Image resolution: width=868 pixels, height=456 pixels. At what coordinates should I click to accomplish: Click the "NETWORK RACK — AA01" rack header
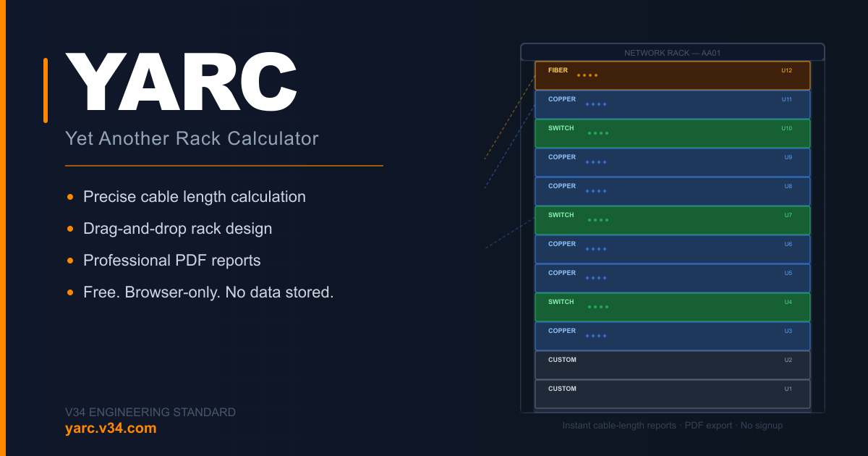click(673, 53)
